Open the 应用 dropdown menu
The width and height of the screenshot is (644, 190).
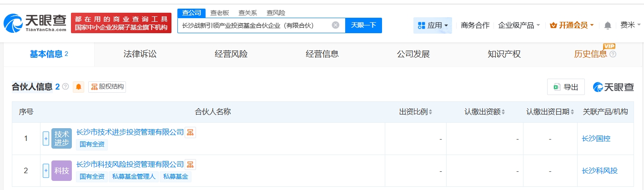(x=433, y=25)
